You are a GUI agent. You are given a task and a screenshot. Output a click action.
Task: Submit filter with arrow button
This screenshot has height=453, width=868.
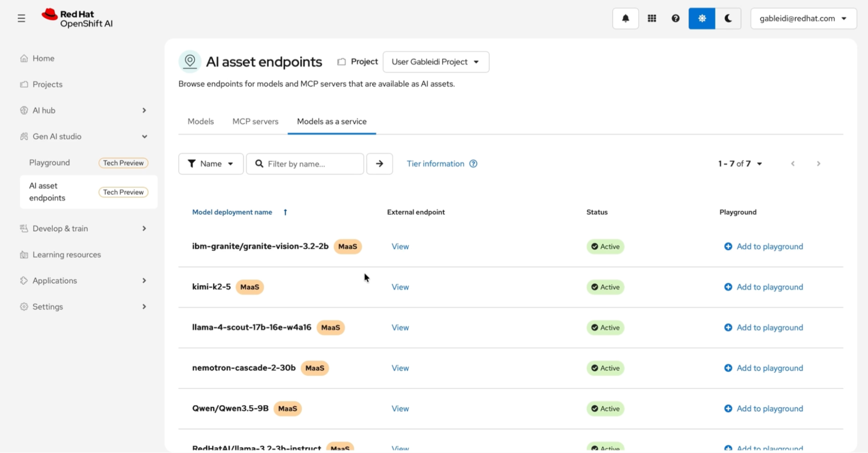pos(380,164)
